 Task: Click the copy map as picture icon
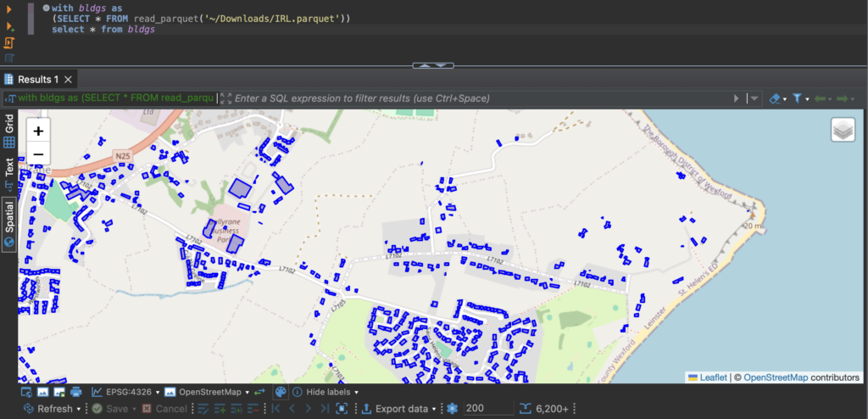click(42, 392)
